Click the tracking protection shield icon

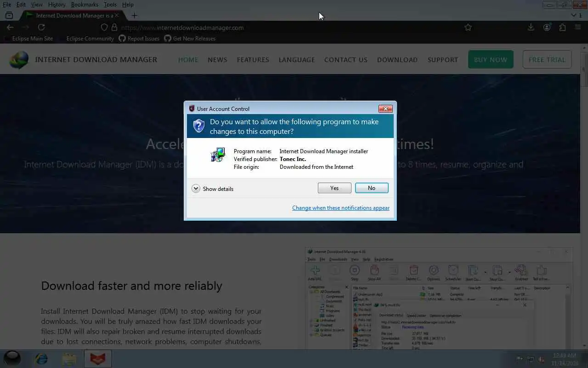[x=104, y=28]
